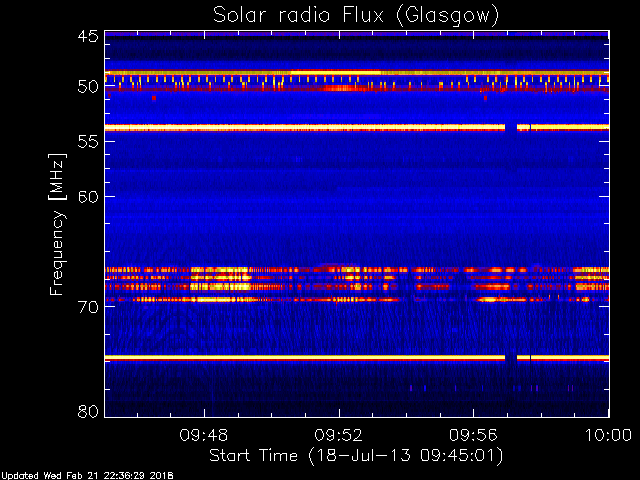640x480 pixels.
Task: Click the 'Frequency [MHz]' axis label
Action: 57,224
